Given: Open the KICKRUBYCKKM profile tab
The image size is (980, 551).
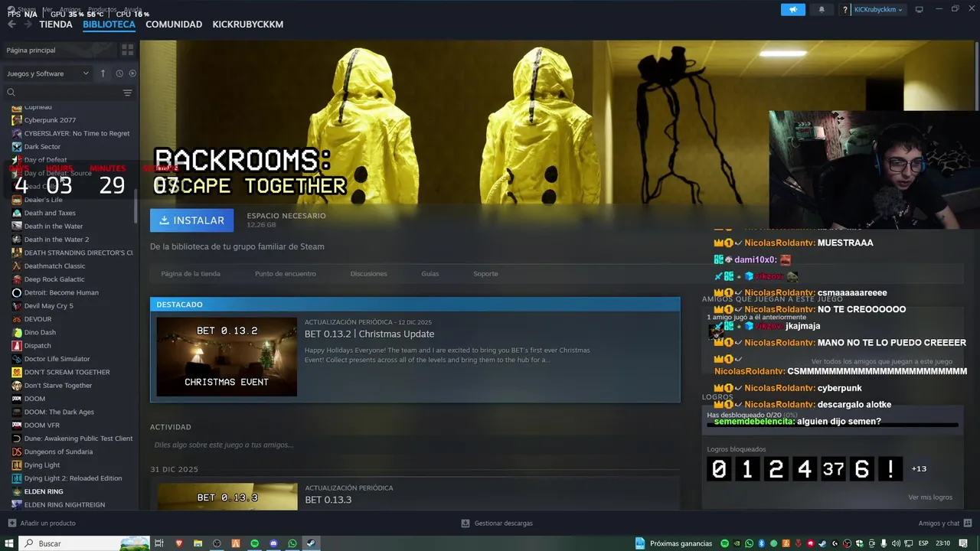Looking at the screenshot, I should pos(248,24).
